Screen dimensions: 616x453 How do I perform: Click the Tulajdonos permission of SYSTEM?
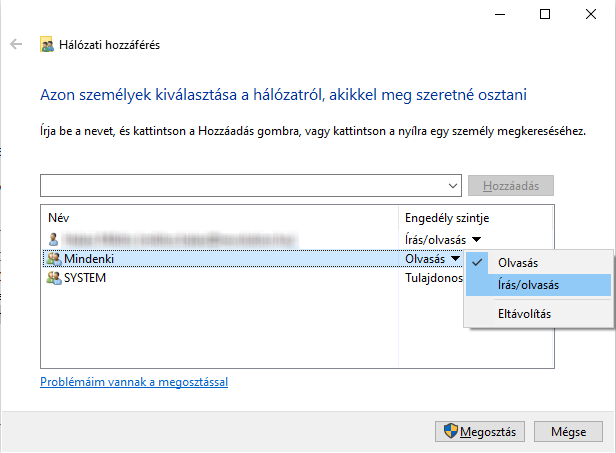pos(434,278)
